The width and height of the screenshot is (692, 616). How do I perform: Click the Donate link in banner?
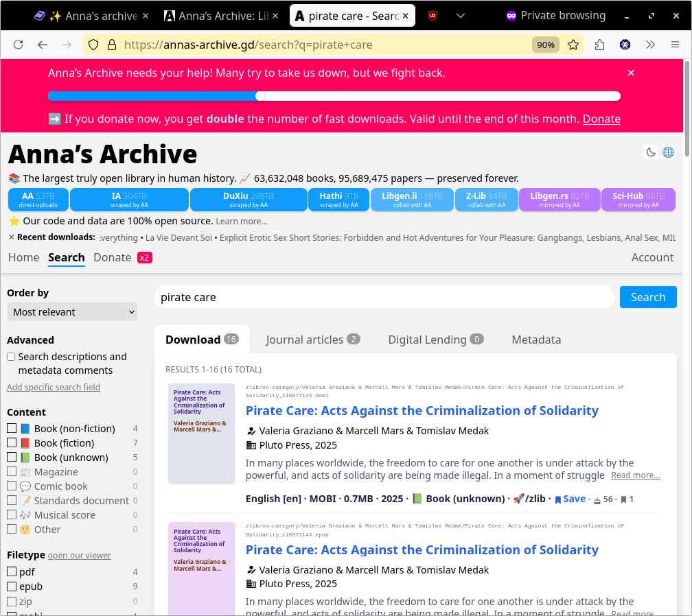pyautogui.click(x=601, y=119)
